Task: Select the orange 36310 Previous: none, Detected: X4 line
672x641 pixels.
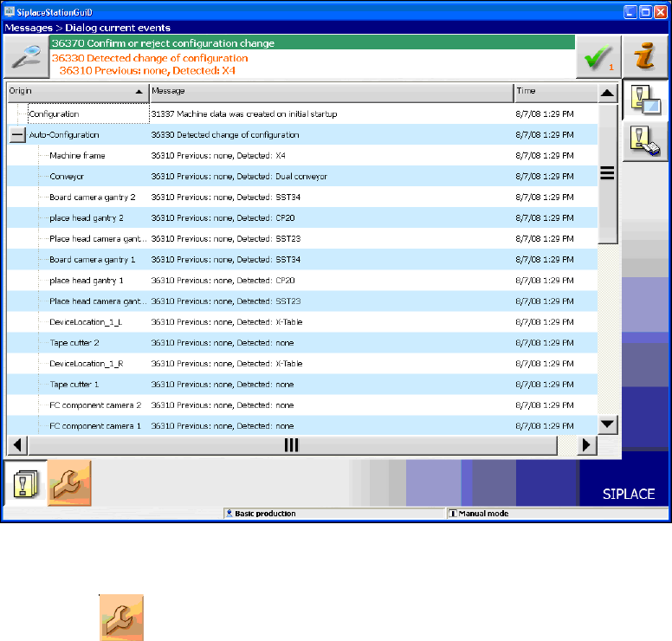Action: tap(147, 70)
